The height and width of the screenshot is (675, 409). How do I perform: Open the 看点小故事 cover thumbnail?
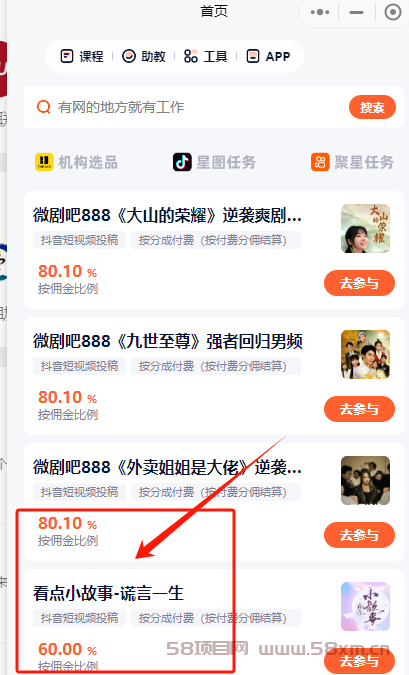(x=365, y=607)
